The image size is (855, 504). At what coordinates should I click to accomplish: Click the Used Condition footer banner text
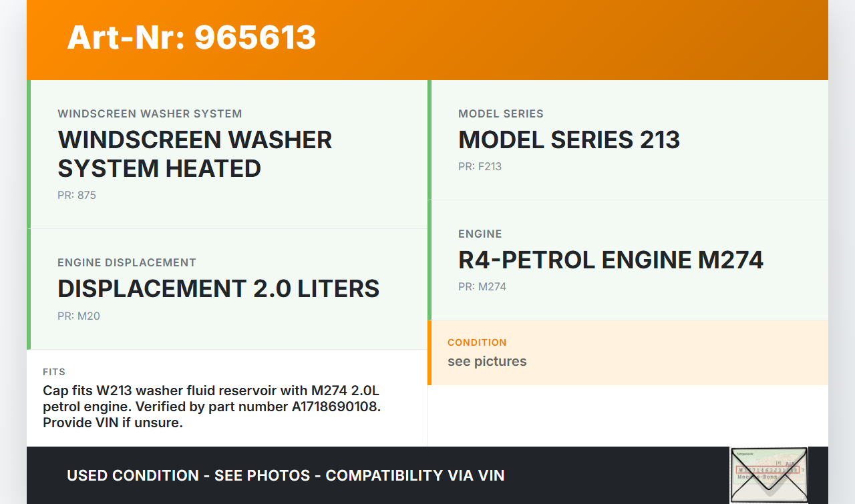[285, 475]
